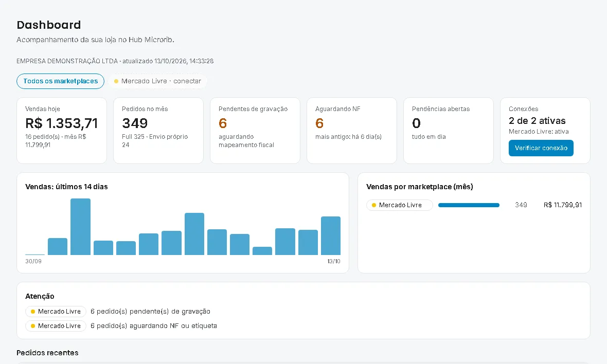Click the tallest bar in the sales chart

[x=81, y=227]
